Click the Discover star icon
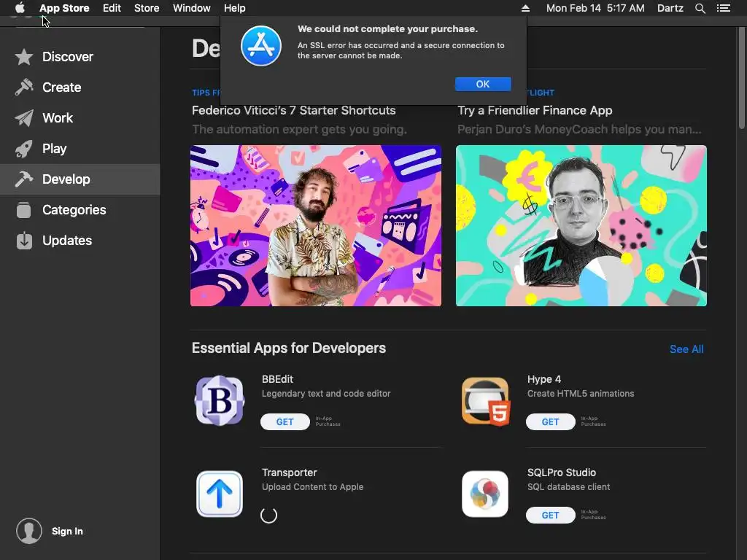The height and width of the screenshot is (560, 747). 24,57
